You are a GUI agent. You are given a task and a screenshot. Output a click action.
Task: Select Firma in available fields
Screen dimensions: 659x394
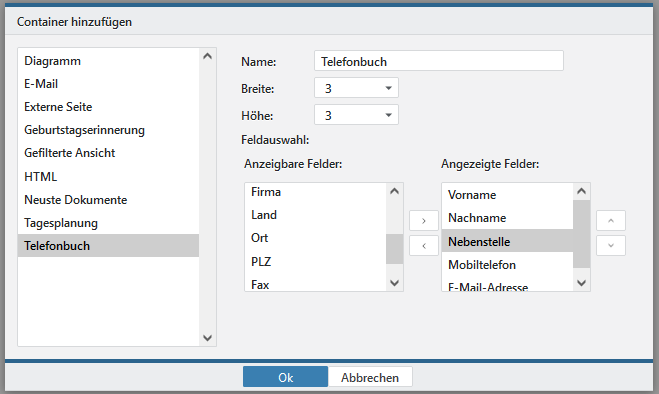click(315, 192)
